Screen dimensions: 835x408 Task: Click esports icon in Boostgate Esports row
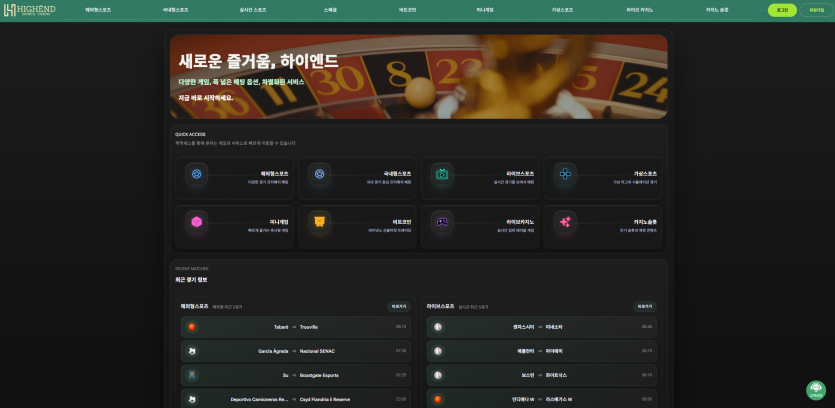click(192, 375)
